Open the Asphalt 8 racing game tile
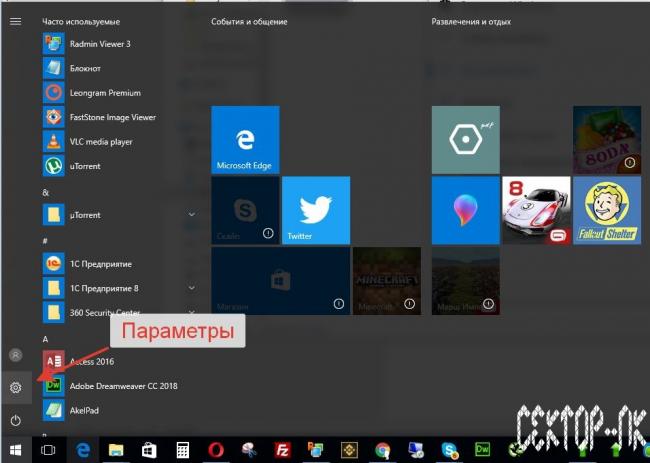This screenshot has width=650, height=463. point(536,210)
